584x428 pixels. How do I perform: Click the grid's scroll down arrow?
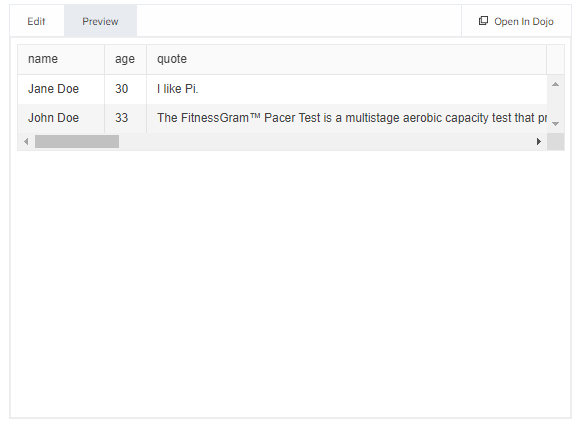(x=555, y=124)
